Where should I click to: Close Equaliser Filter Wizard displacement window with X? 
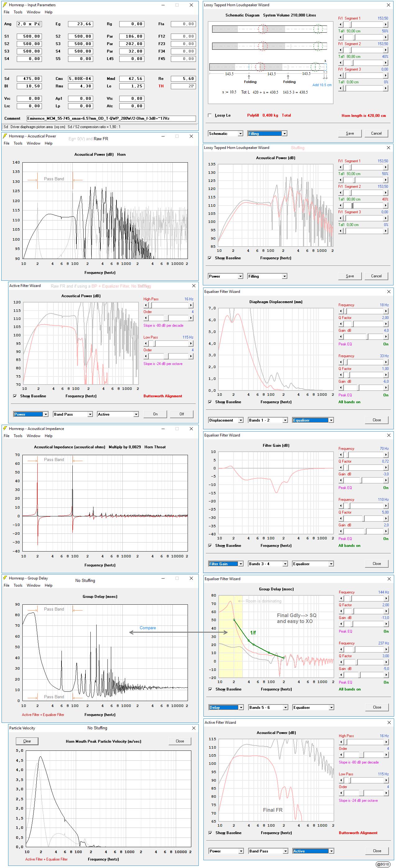(389, 292)
